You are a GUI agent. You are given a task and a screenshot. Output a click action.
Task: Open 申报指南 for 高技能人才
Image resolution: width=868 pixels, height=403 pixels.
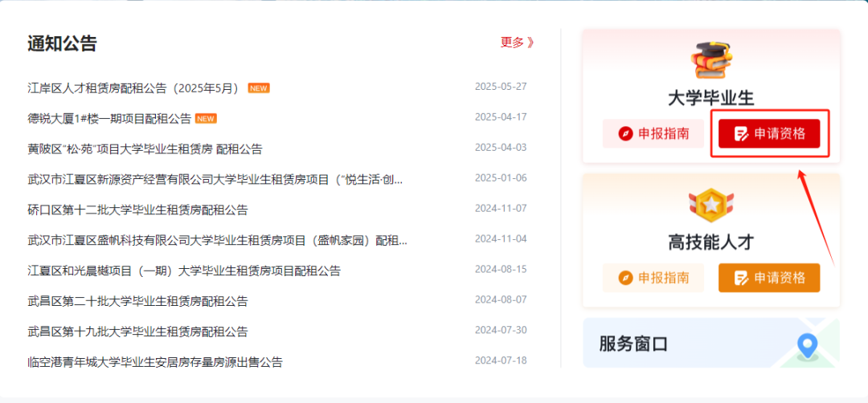pos(653,278)
